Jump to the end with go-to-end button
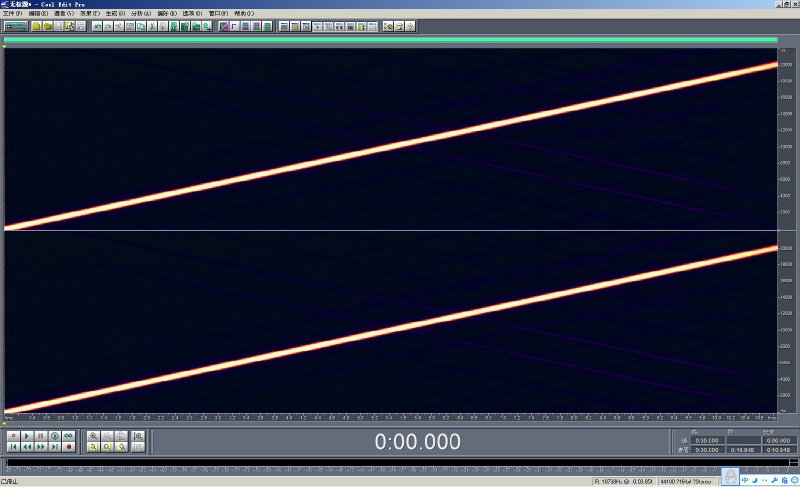Viewport: 800px width, 487px height. (55, 447)
